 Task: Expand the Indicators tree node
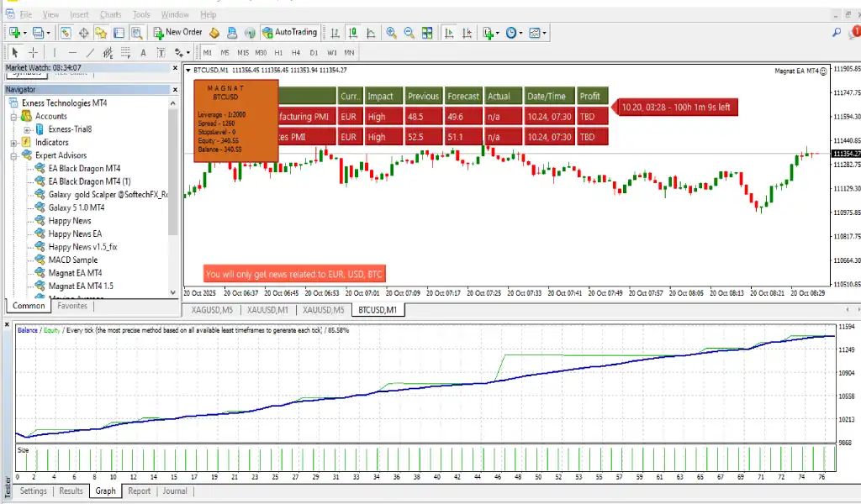click(x=15, y=143)
